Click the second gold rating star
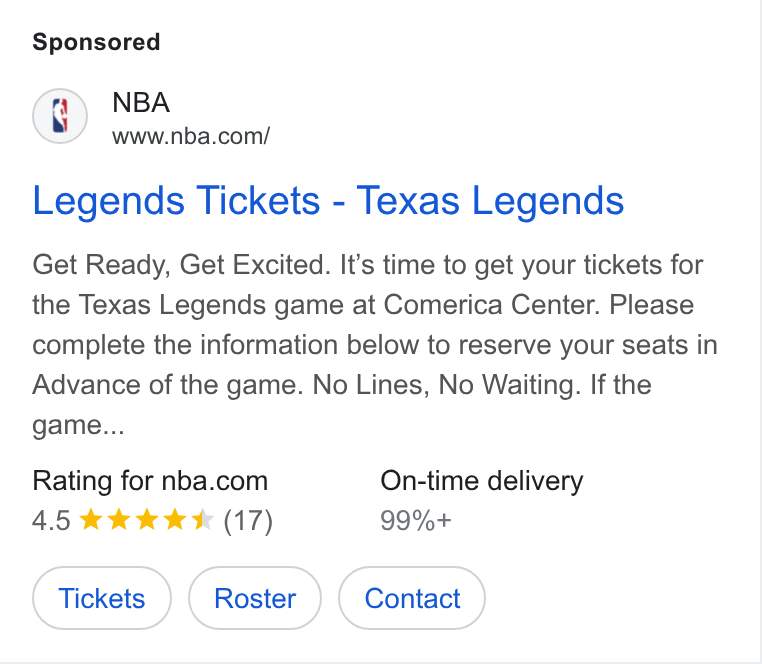Screen dimensions: 762x664 [118, 519]
